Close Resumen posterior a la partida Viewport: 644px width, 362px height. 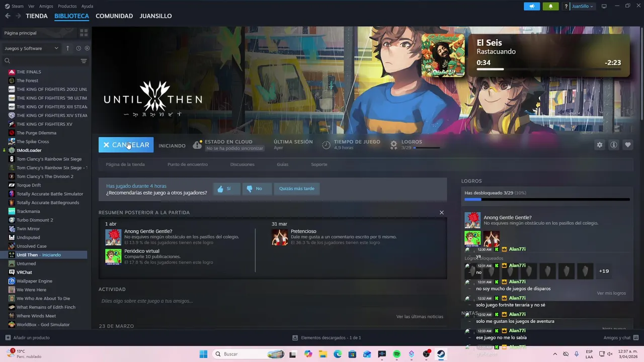coord(442,212)
